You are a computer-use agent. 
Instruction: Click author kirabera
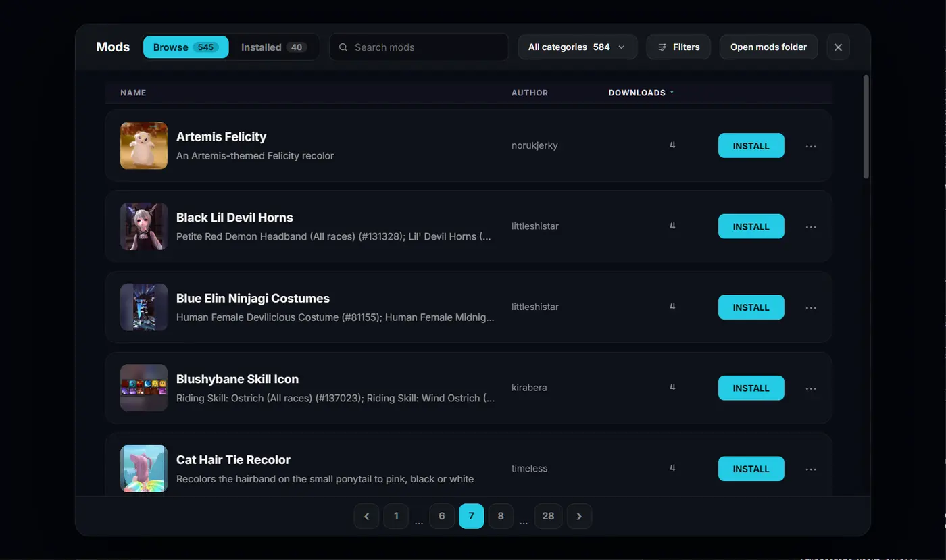coord(529,388)
